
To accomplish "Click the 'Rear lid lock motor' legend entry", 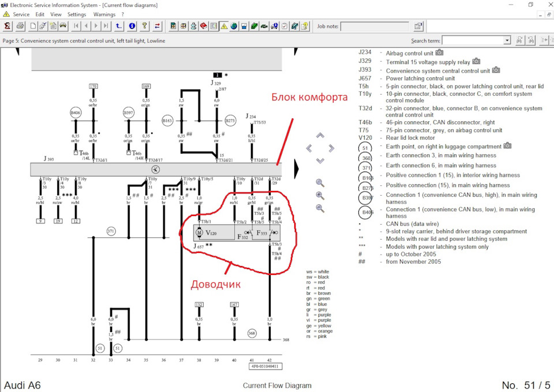I will (x=410, y=138).
